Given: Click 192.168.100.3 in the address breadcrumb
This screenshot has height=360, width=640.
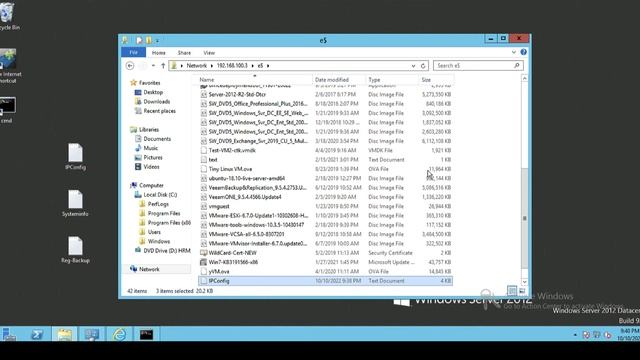Looking at the screenshot, I should [232, 65].
